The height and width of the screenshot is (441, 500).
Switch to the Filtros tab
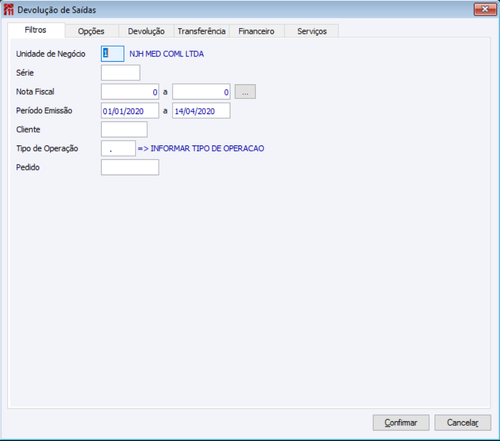coord(36,30)
